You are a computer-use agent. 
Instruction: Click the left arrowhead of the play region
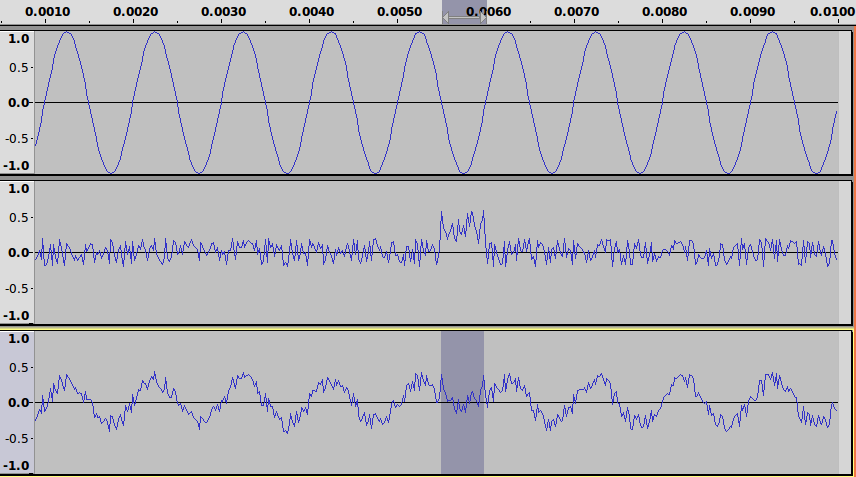(445, 17)
